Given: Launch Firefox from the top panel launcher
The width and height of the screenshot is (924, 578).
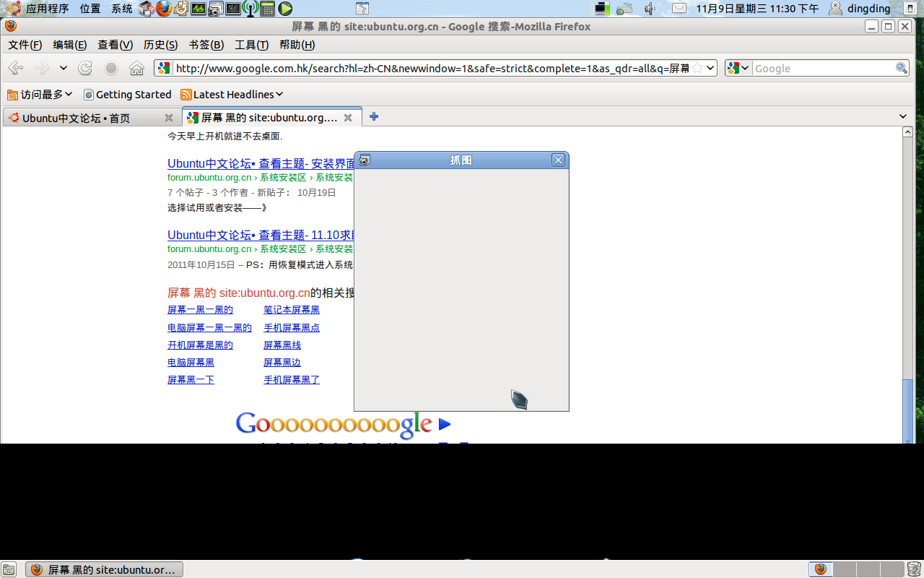Looking at the screenshot, I should [x=164, y=9].
